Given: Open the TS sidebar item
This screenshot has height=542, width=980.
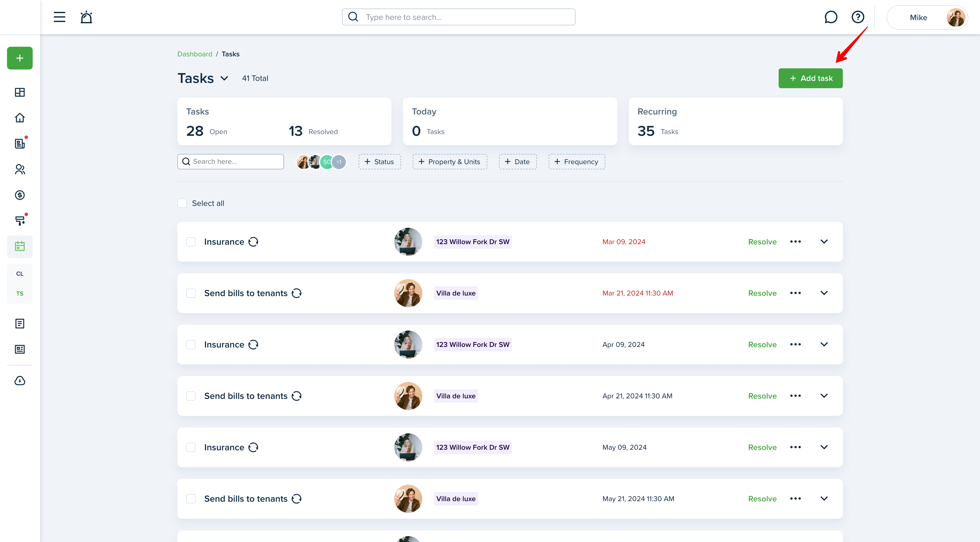Looking at the screenshot, I should coord(20,293).
